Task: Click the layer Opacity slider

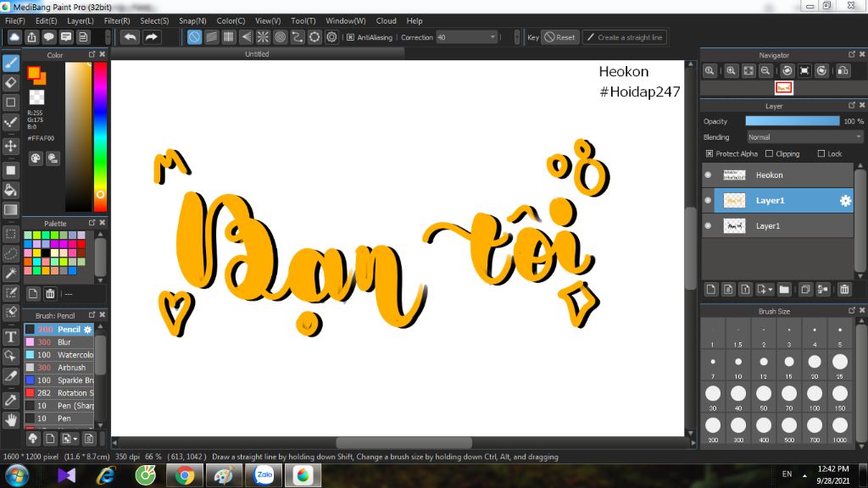Action: point(793,121)
